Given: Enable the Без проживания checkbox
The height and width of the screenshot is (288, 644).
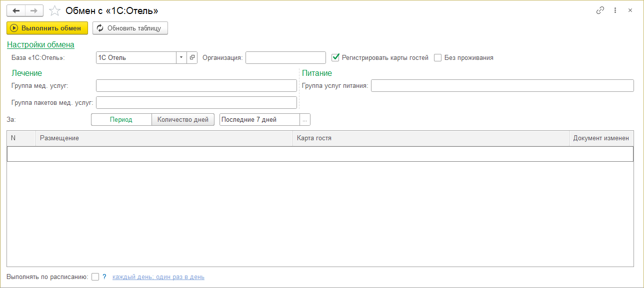Looking at the screenshot, I should pos(438,57).
